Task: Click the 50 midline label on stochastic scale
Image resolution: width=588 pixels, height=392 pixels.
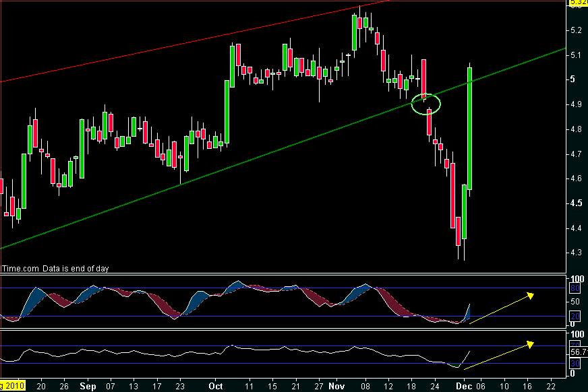Action: coord(575,302)
